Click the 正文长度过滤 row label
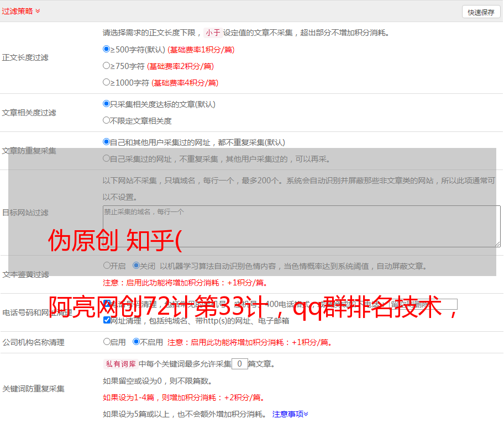Viewport: 504px width, 424px height. (x=25, y=57)
